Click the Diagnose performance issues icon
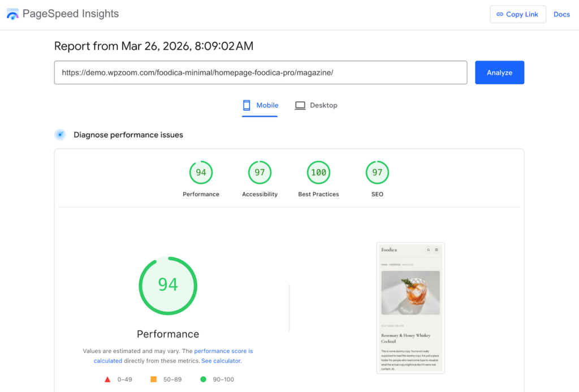This screenshot has width=579, height=392. point(60,135)
